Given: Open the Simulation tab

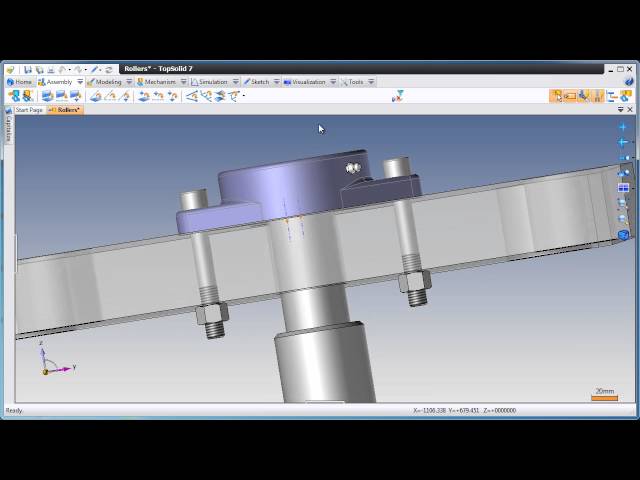Looking at the screenshot, I should [x=212, y=82].
